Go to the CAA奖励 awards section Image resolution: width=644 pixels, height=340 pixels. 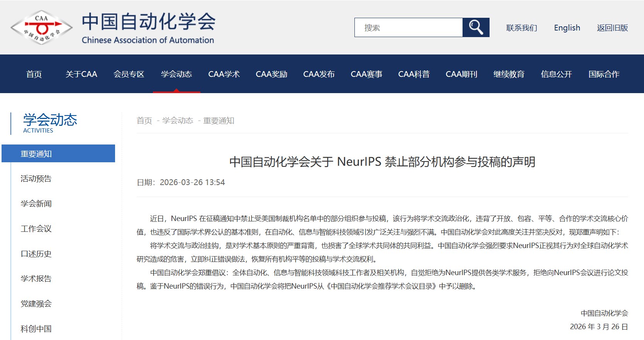click(x=271, y=74)
